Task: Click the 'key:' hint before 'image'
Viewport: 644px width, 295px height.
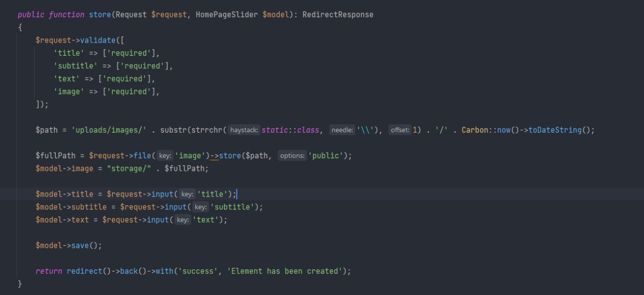Action: 165,156
